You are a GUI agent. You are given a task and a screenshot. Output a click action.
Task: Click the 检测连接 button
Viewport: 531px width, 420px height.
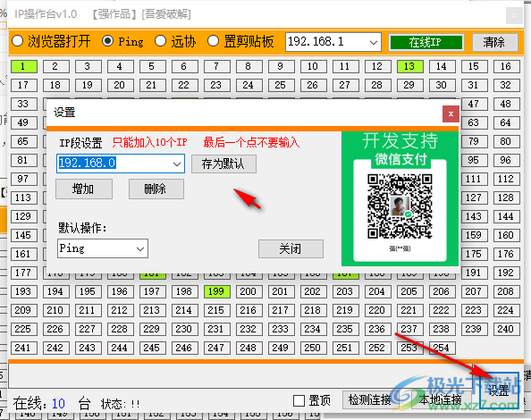point(369,400)
